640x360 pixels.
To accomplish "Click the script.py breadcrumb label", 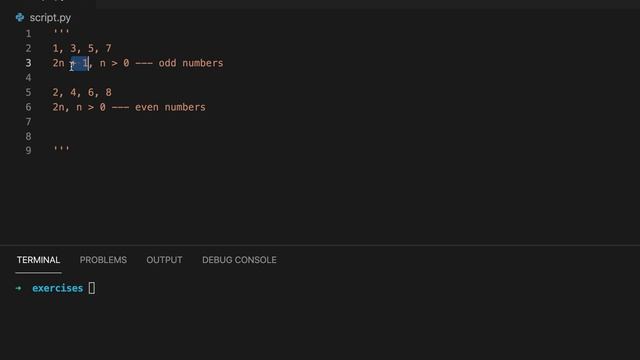I will tap(50, 18).
